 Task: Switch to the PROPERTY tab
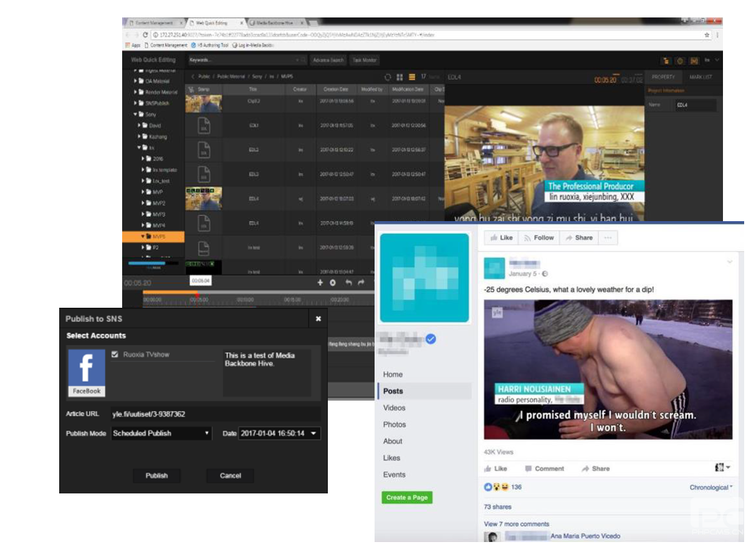click(x=663, y=77)
